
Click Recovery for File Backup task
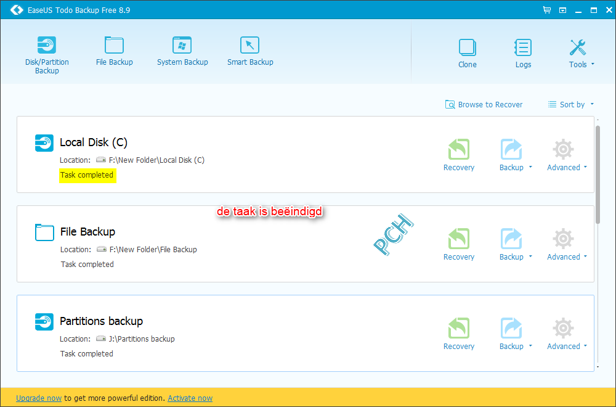click(x=459, y=244)
